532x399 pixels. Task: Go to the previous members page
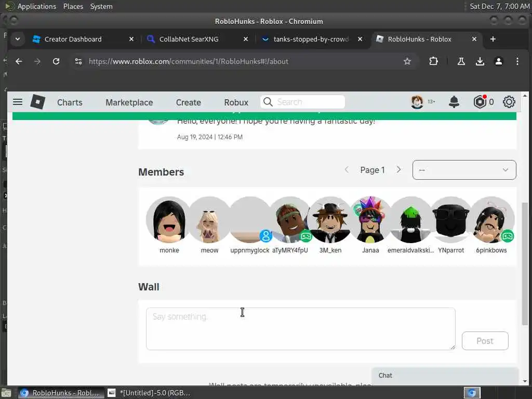point(347,170)
